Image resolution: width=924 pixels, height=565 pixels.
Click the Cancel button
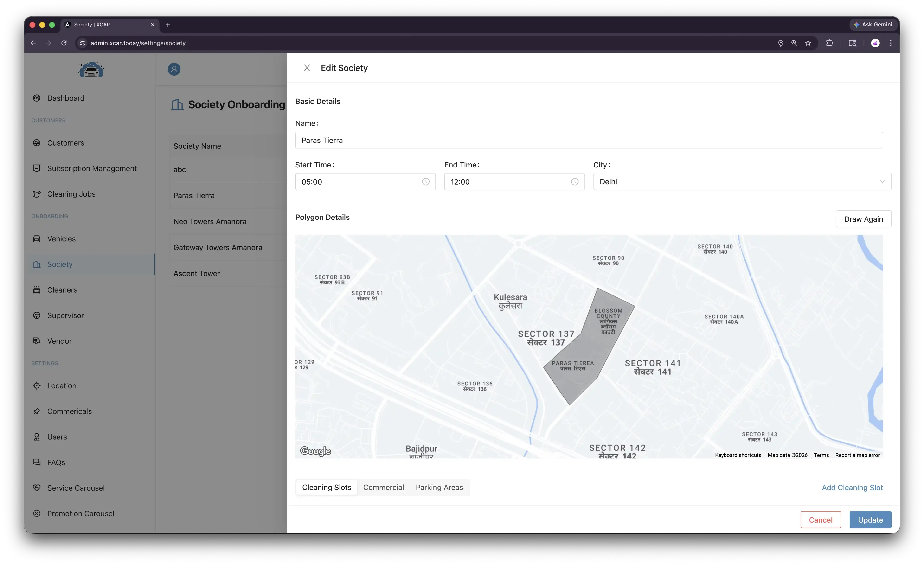(820, 520)
